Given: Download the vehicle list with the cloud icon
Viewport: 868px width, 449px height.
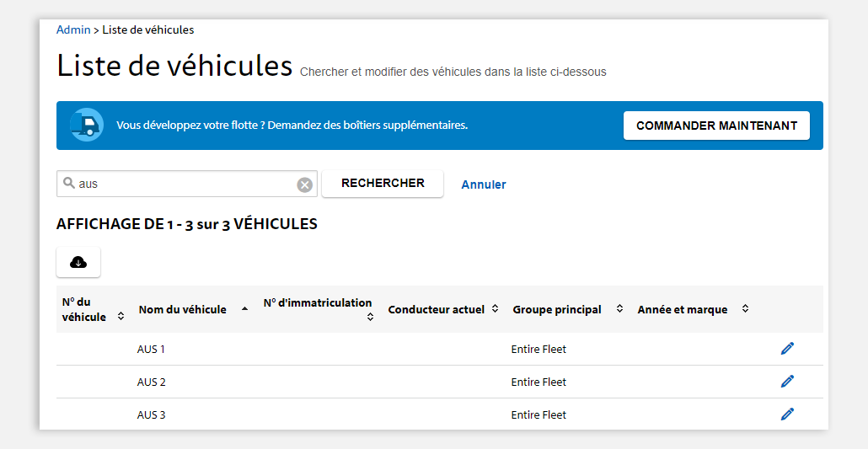Looking at the screenshot, I should coord(78,263).
